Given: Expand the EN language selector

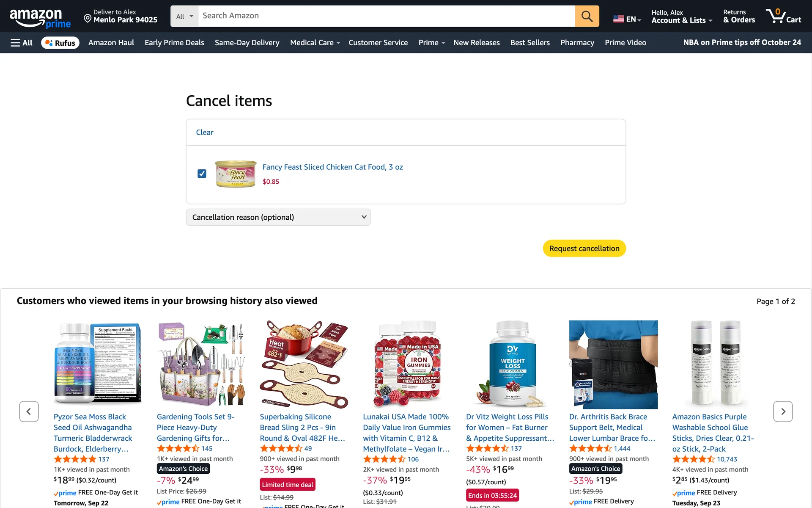Looking at the screenshot, I should (627, 19).
